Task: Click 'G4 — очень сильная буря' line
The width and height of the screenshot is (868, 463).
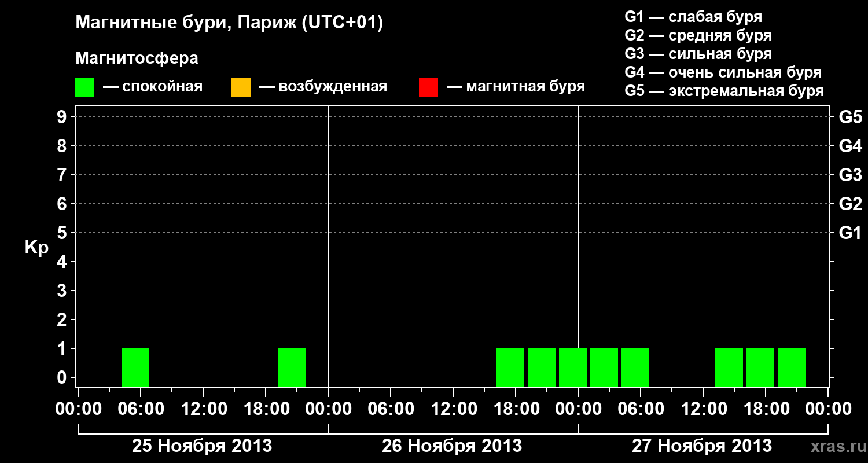Action: [x=723, y=72]
